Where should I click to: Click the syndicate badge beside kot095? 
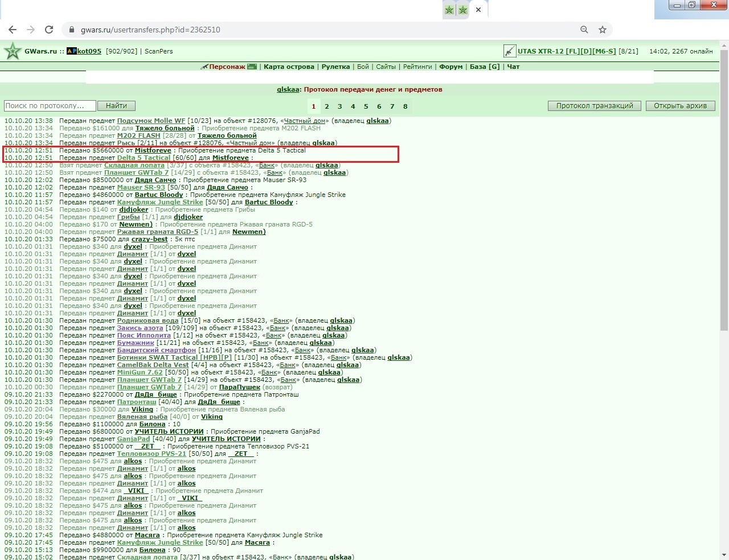click(x=72, y=51)
